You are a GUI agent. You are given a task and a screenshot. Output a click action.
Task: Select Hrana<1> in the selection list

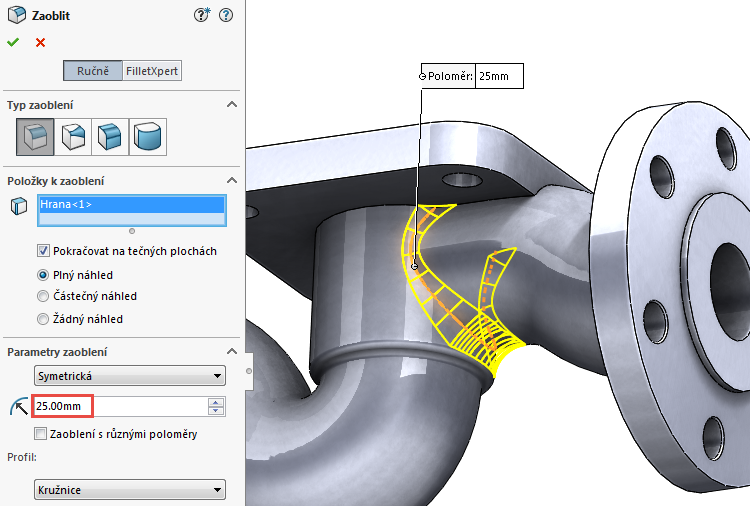132,204
